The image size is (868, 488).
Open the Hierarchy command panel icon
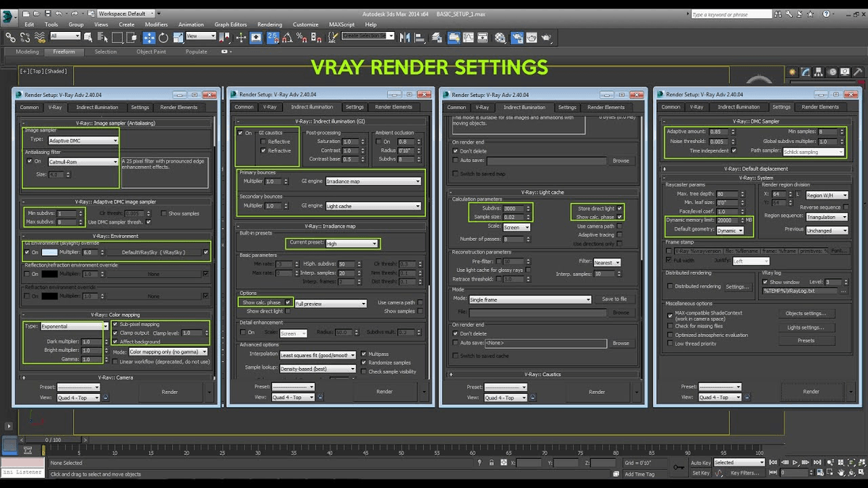click(820, 72)
